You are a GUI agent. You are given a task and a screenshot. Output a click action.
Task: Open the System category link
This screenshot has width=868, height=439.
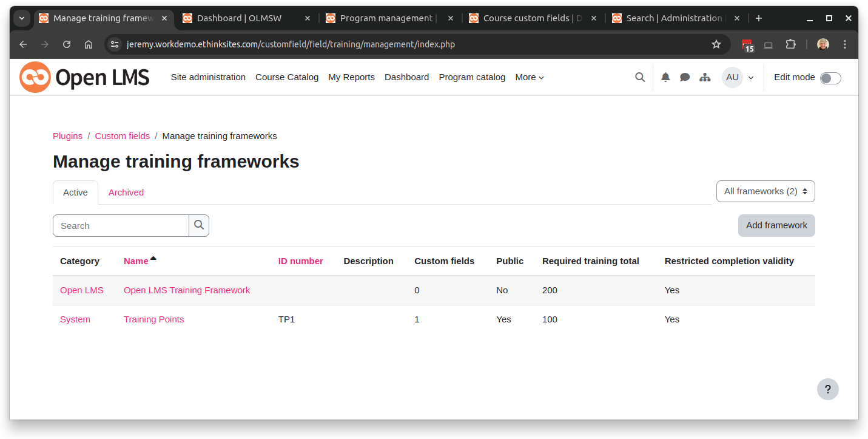(75, 319)
